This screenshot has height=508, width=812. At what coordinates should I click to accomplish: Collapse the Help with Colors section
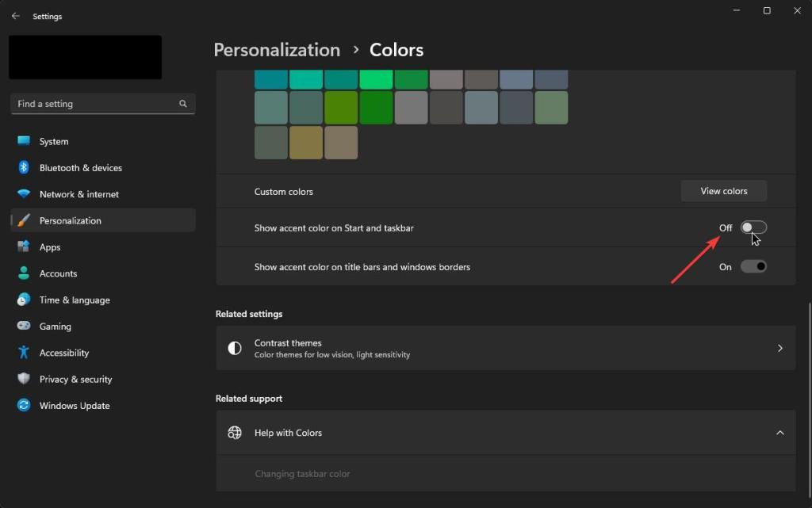(779, 433)
